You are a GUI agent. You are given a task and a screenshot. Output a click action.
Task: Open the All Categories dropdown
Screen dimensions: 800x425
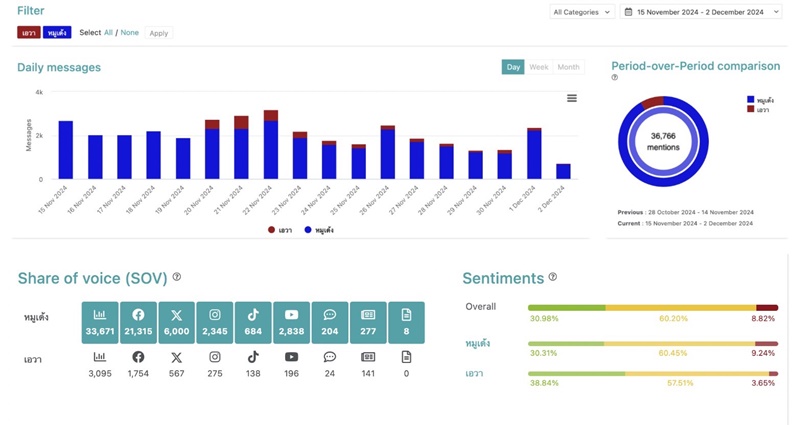pyautogui.click(x=582, y=12)
